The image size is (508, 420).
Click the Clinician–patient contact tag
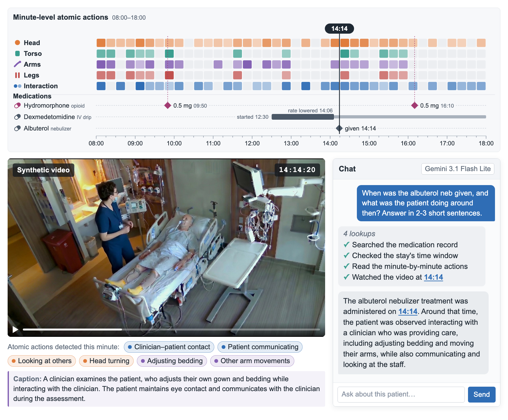pyautogui.click(x=169, y=347)
